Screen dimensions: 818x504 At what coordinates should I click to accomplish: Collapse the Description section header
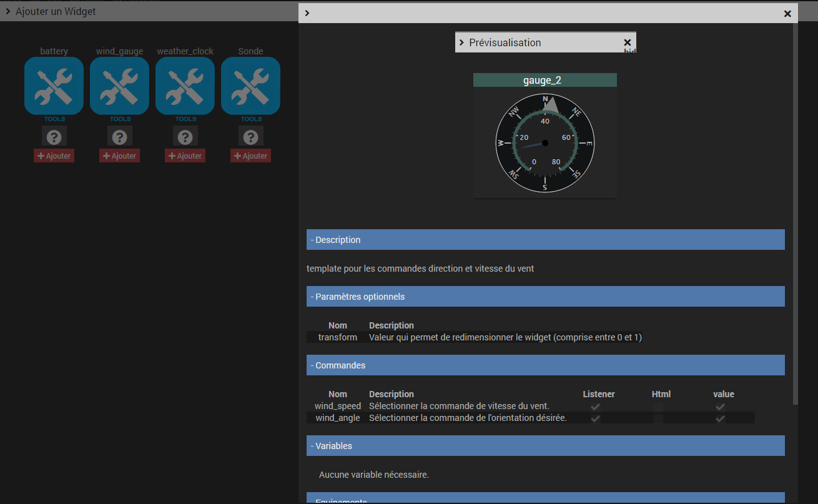click(545, 240)
